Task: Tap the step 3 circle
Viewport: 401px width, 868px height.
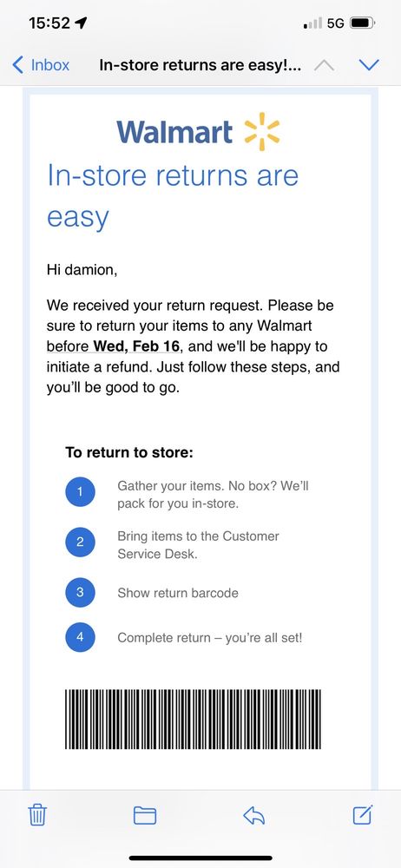Action: coord(80,592)
